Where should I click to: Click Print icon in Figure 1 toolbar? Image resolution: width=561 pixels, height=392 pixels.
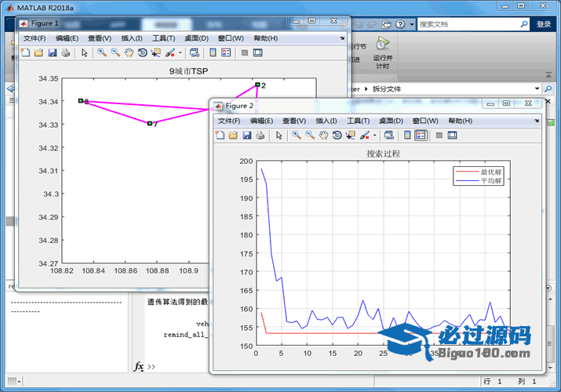click(x=65, y=53)
